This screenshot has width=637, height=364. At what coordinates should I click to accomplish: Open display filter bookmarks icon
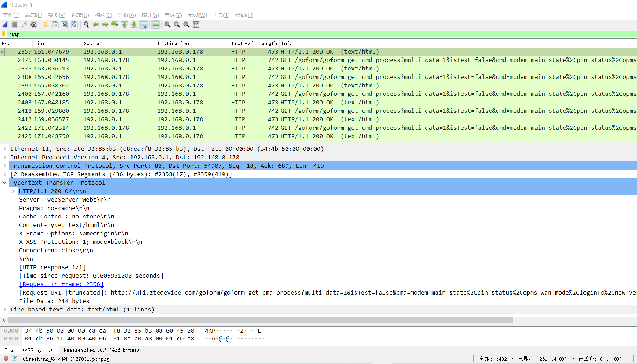pyautogui.click(x=4, y=34)
